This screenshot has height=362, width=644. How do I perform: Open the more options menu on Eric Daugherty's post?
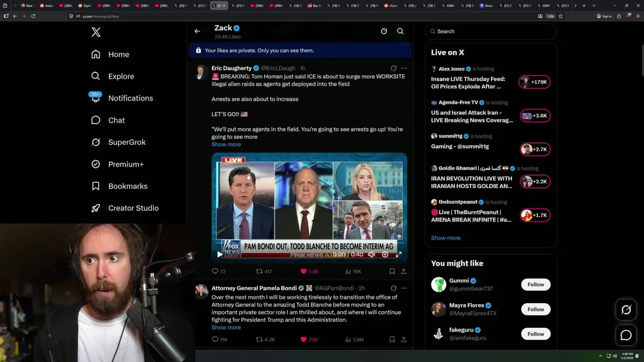point(404,68)
